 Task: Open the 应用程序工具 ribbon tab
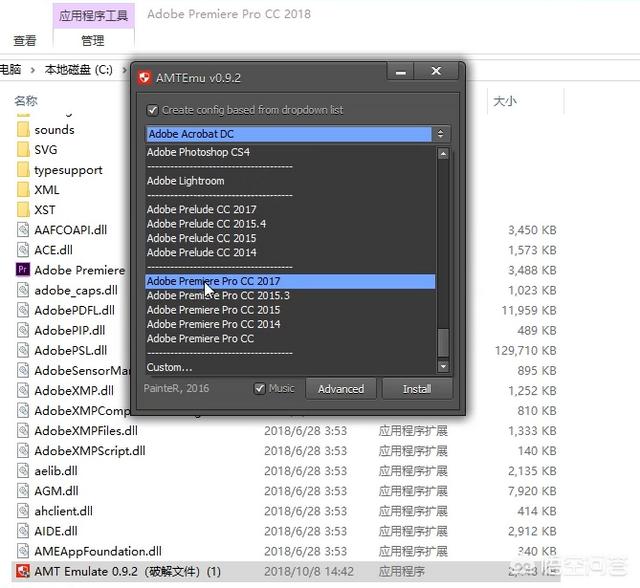[x=93, y=16]
